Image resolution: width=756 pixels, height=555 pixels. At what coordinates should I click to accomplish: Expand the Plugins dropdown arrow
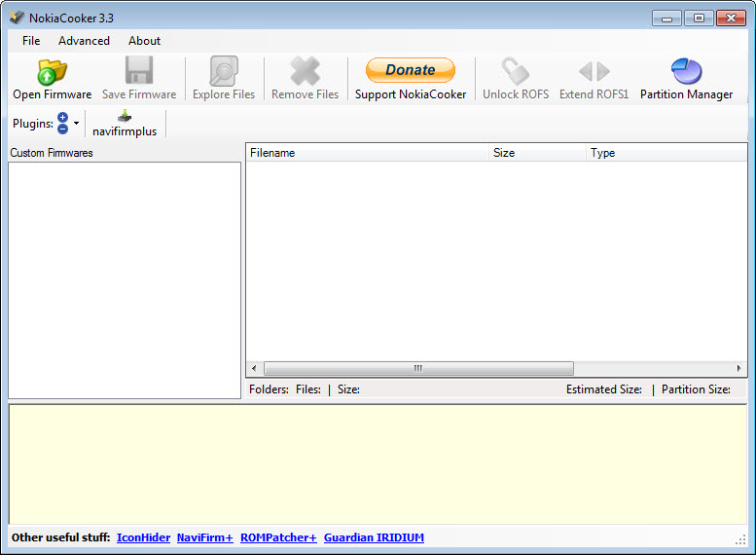click(76, 123)
